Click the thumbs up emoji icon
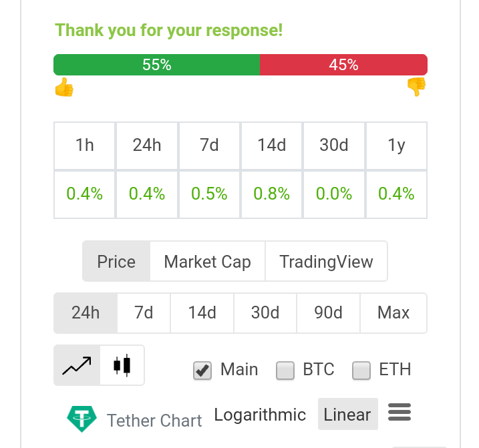 pyautogui.click(x=64, y=87)
